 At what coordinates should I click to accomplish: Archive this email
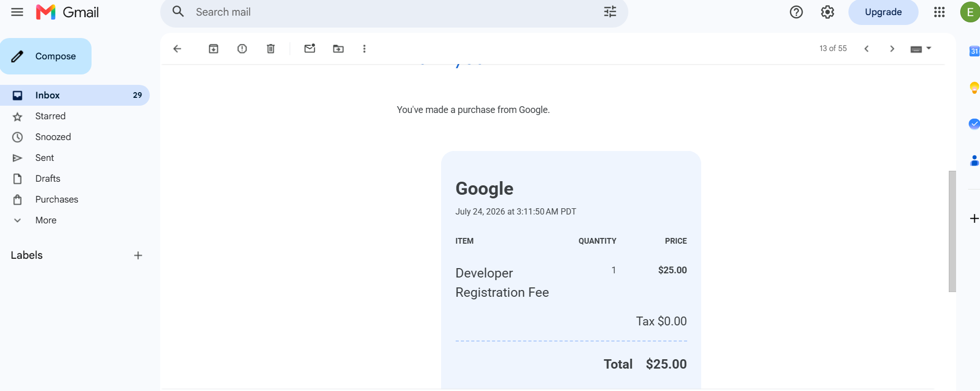(x=214, y=48)
